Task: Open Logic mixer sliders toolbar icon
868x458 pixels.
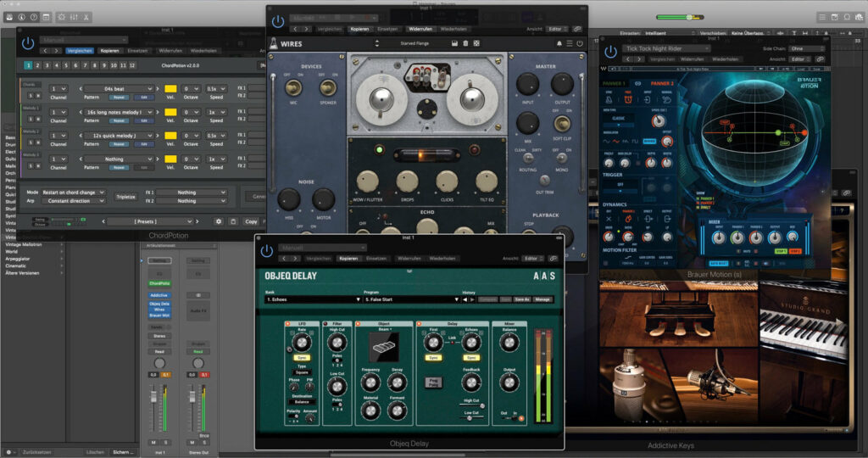Action: click(75, 17)
